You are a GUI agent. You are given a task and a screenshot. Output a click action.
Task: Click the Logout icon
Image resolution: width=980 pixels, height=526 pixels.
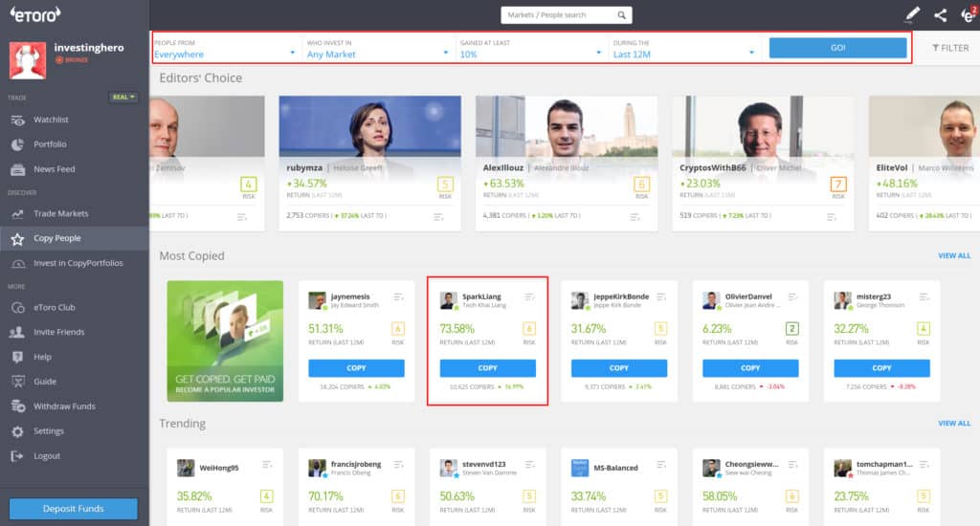(x=17, y=456)
